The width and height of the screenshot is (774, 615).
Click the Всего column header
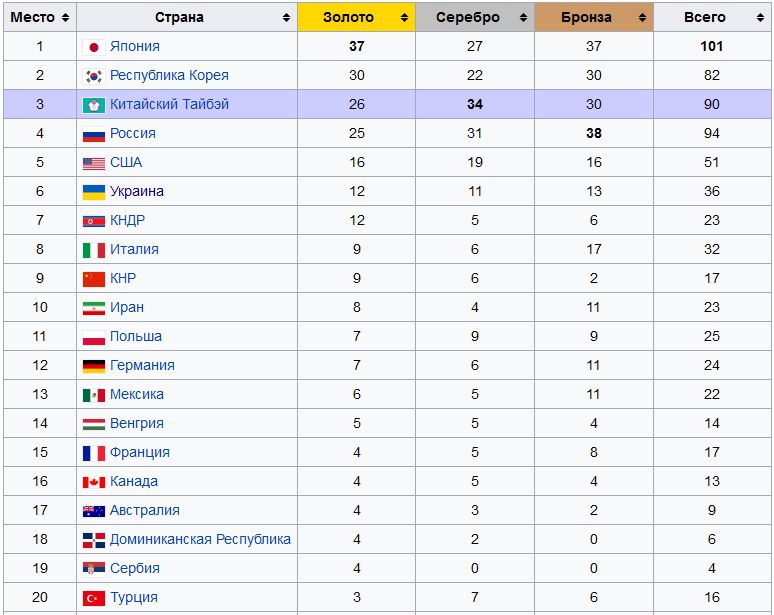[x=713, y=17]
